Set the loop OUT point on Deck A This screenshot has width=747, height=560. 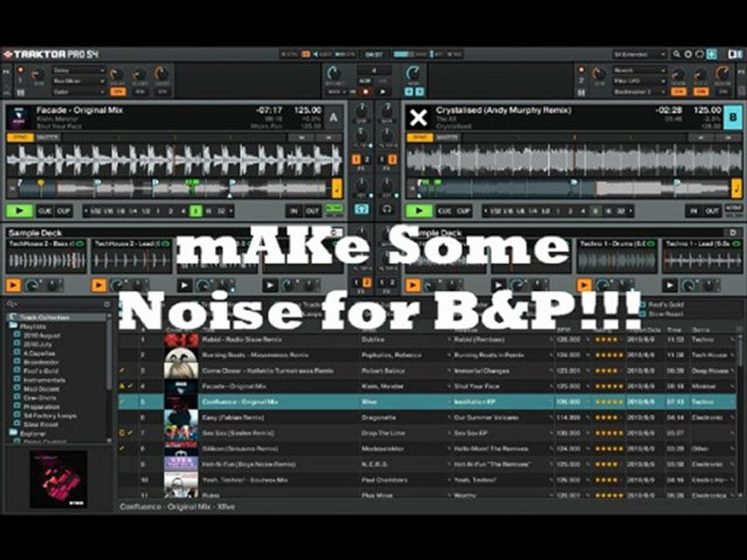tap(313, 211)
